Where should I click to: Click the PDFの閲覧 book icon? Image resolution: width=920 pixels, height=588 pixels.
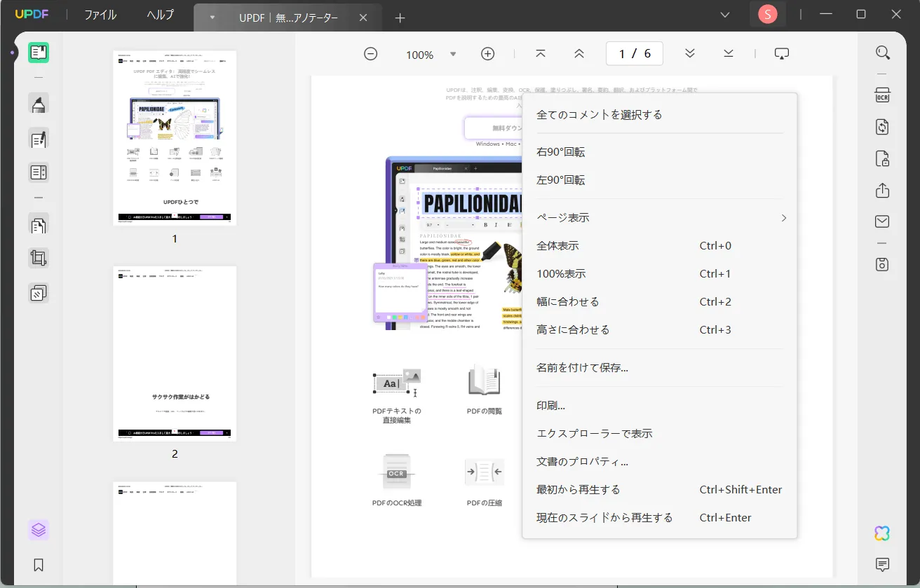(x=485, y=381)
